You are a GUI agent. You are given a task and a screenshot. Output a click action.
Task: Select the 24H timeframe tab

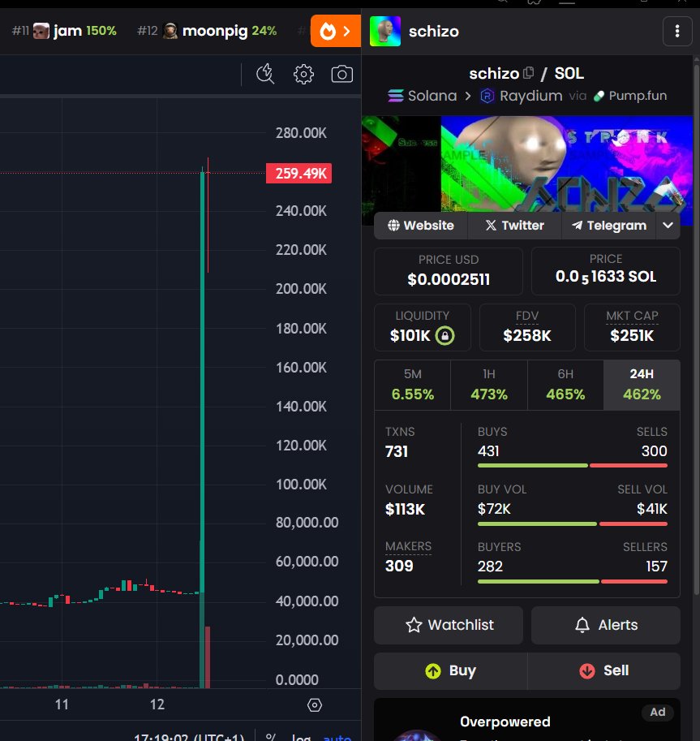[x=642, y=385]
